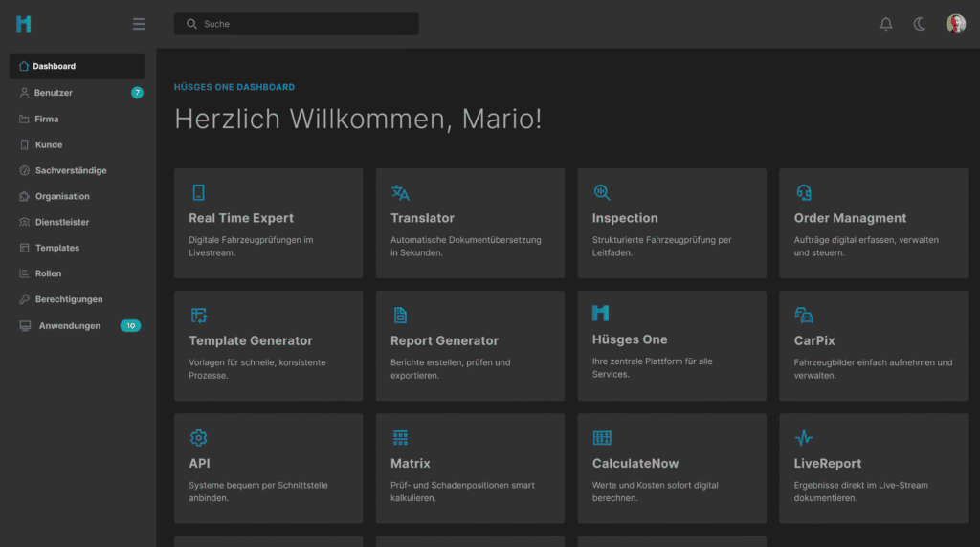Open Templates in the sidebar
This screenshot has width=980, height=547.
(77, 248)
